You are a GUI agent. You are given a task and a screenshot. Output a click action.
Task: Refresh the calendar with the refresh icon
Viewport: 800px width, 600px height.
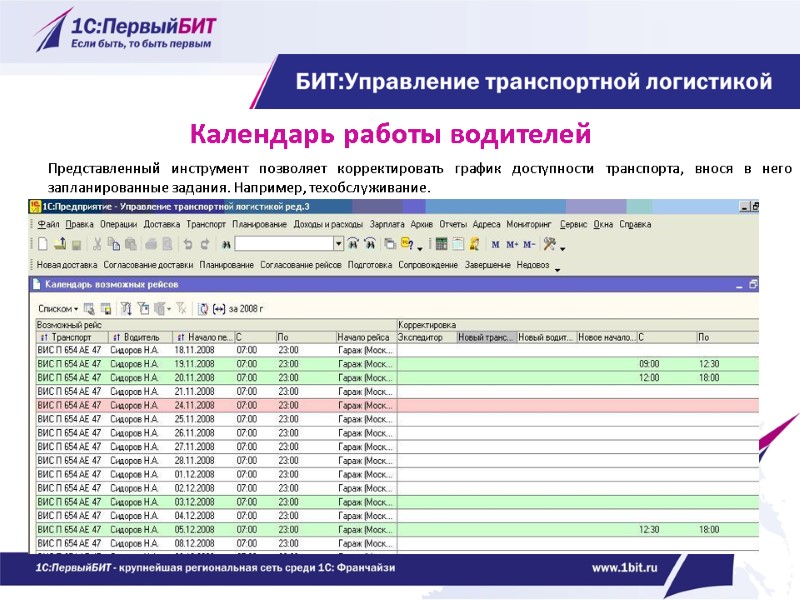(x=203, y=308)
